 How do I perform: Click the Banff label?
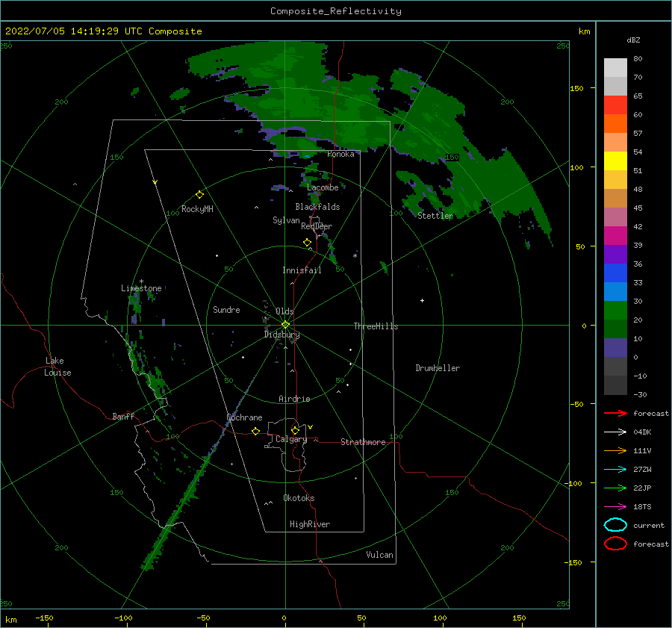[123, 417]
